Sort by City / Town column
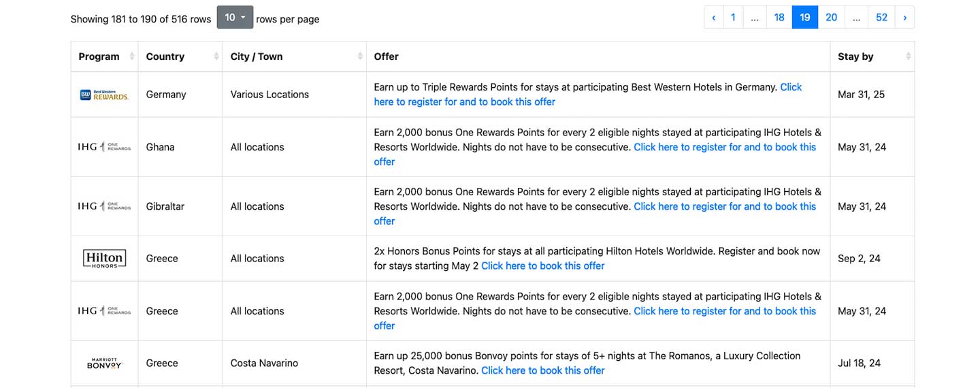The width and height of the screenshot is (980, 388). point(360,56)
